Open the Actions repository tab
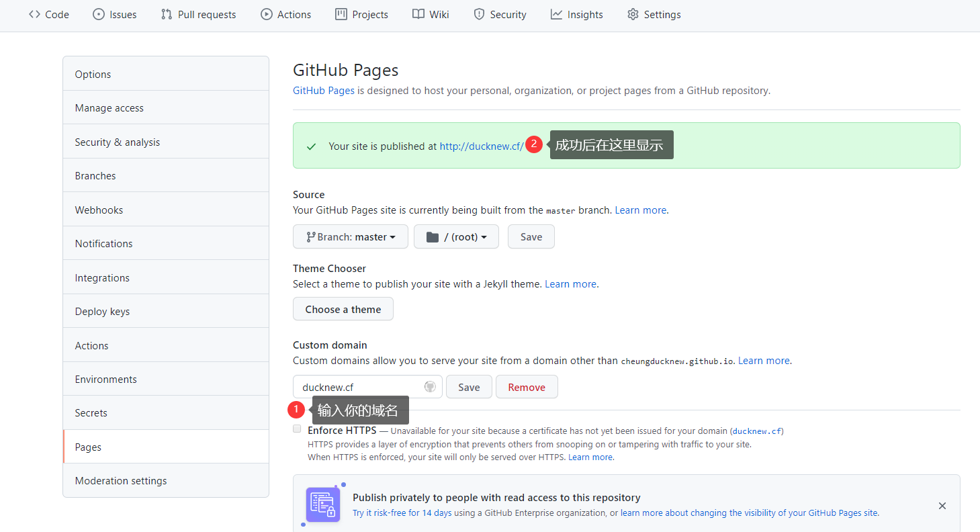This screenshot has height=532, width=980. [x=286, y=14]
